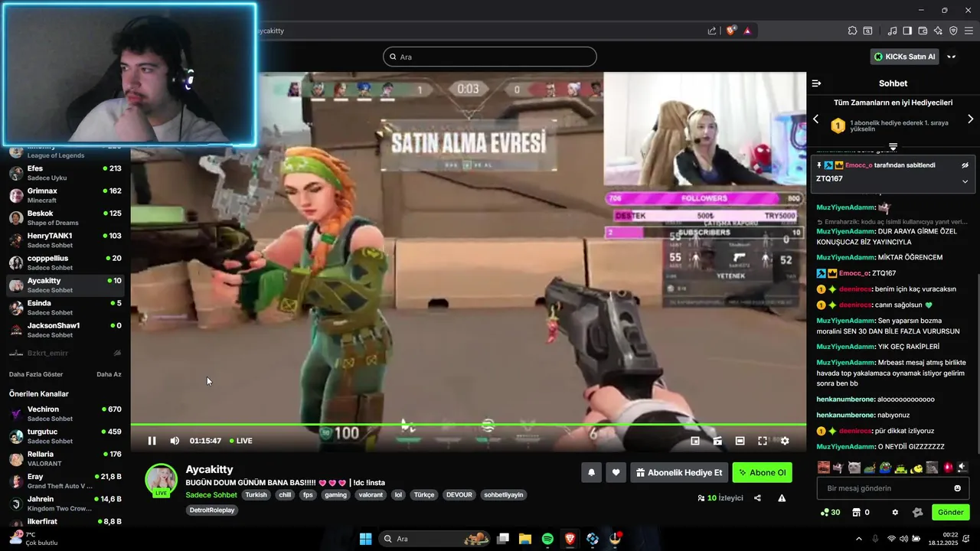Open HenryTANK1 channel
980x551 pixels.
65,240
